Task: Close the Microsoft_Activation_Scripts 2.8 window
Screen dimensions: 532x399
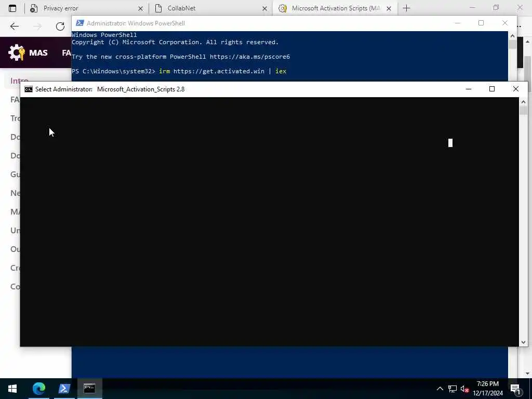Action: 516,89
